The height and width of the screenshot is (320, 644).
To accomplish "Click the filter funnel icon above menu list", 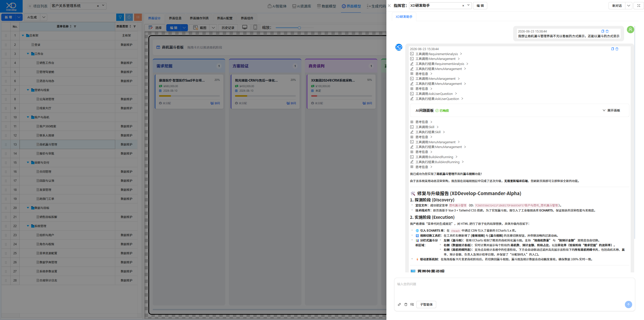I will (120, 17).
